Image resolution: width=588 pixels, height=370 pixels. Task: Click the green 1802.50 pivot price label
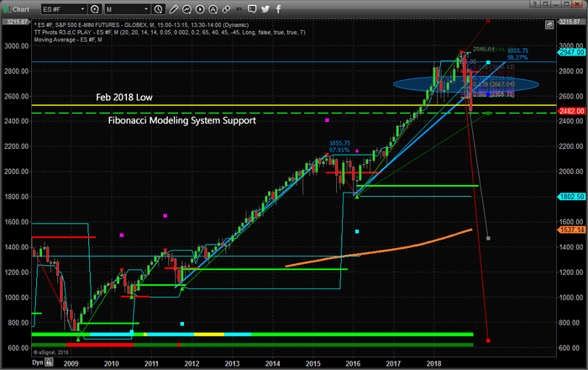(571, 196)
